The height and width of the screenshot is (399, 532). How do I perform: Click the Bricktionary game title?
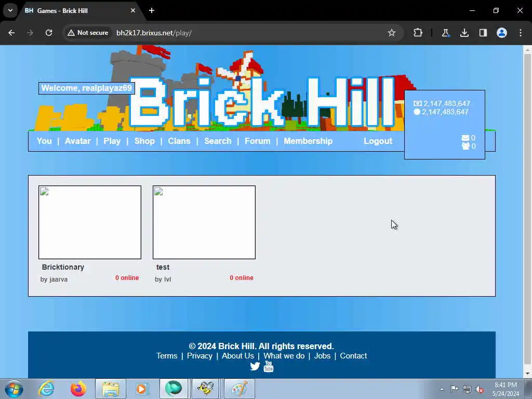[63, 267]
